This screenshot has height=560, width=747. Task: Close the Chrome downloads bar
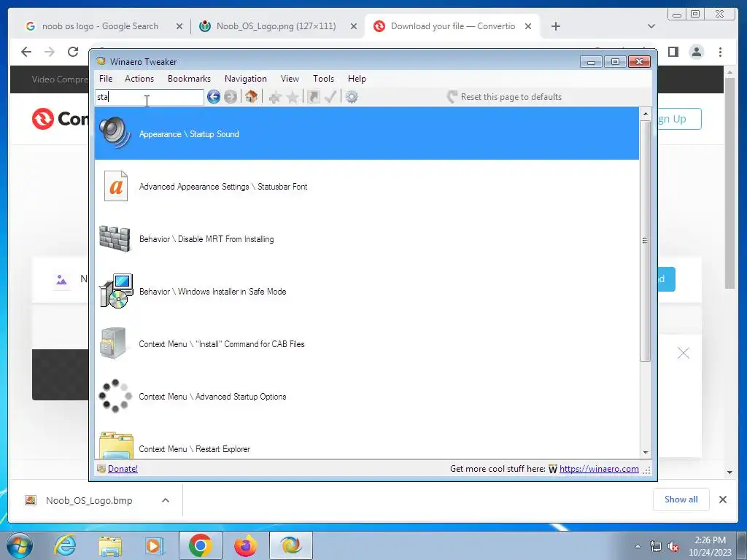[x=723, y=499]
